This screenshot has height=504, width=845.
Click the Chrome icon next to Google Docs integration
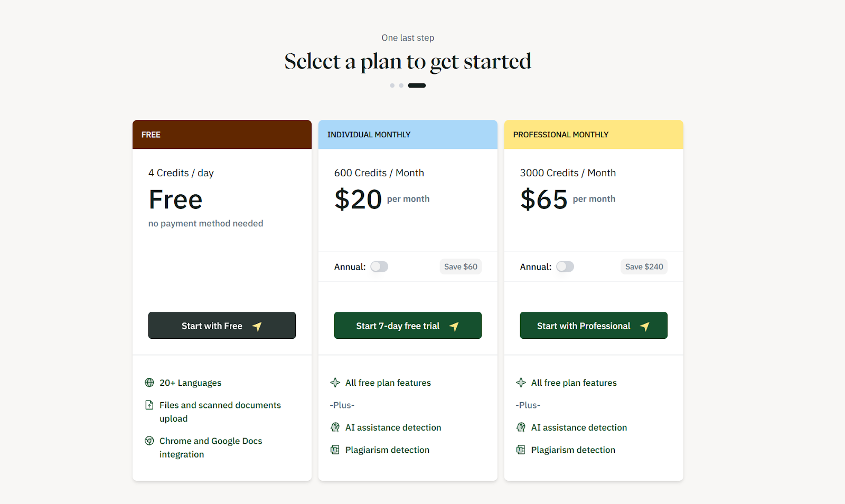(x=149, y=441)
